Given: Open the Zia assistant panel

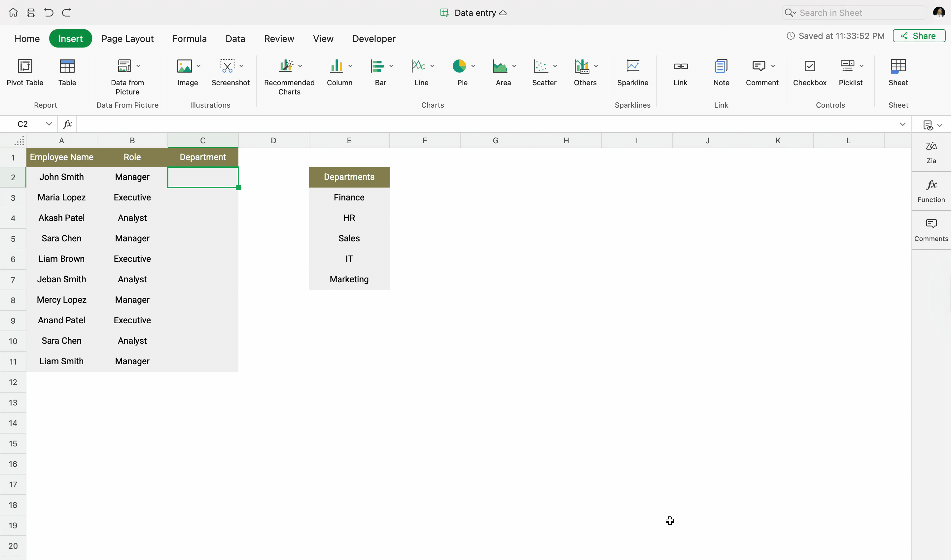Looking at the screenshot, I should tap(931, 152).
